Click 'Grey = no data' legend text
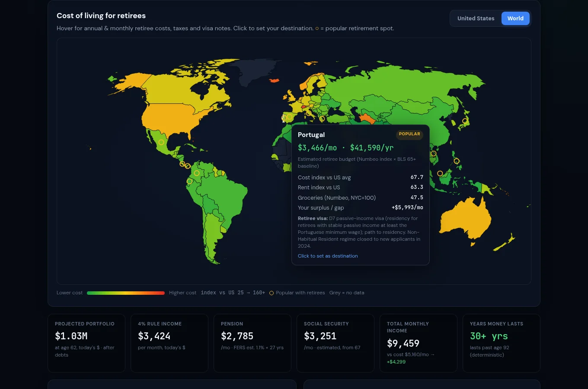 click(x=347, y=293)
